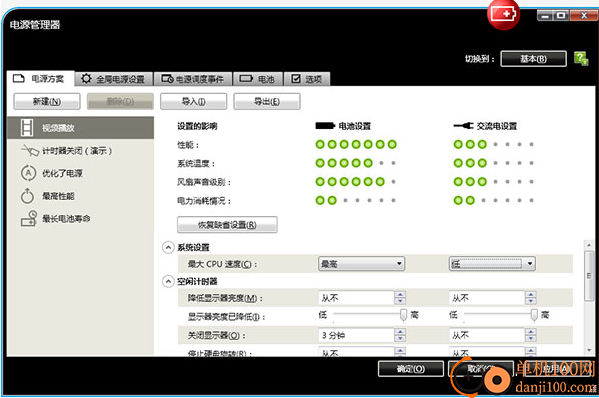Switch to the Options tab
Viewport: 599px width, 398px height.
[x=307, y=79]
